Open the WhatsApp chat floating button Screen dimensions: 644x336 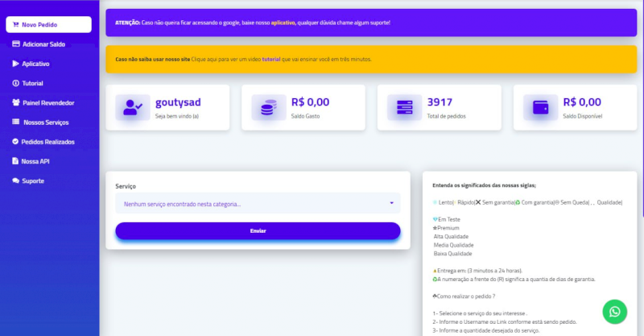pyautogui.click(x=614, y=312)
